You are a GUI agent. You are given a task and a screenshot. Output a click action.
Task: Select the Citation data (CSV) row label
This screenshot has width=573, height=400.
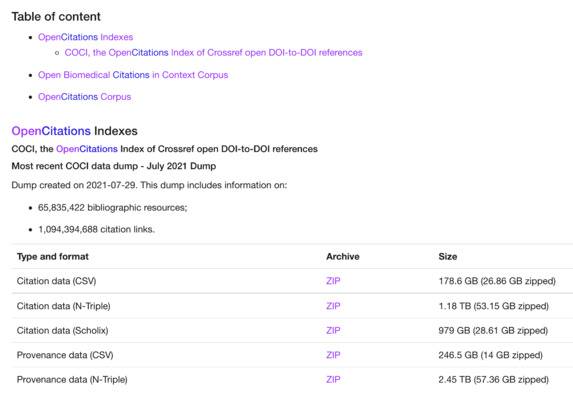[56, 281]
